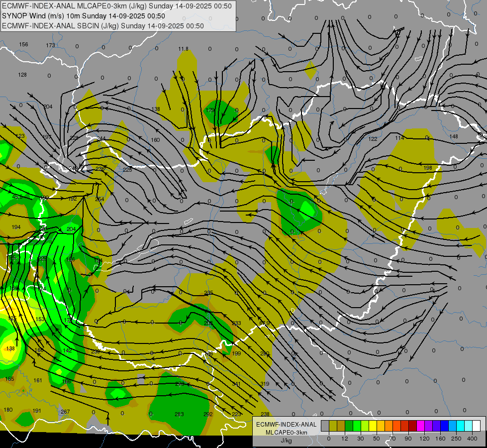Click the map value 244
This screenshot has height=448, width=487.
pos(101,139)
